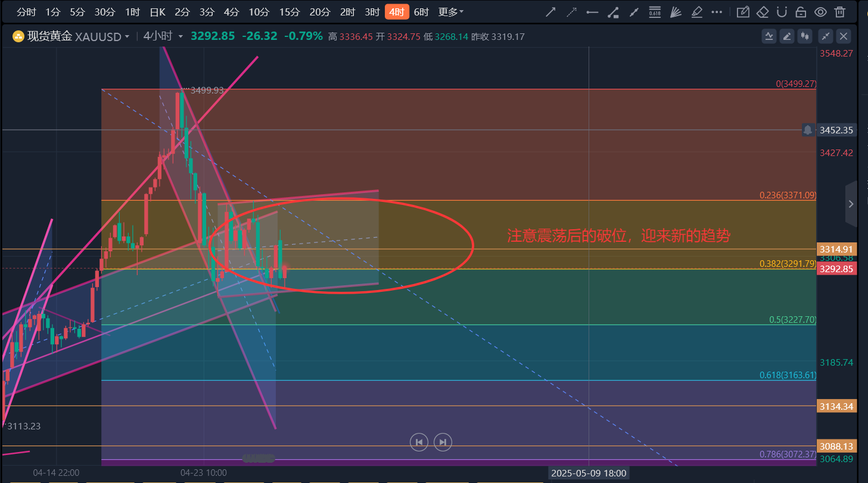This screenshot has height=483, width=868.
Task: Switch to 30分 timeframe
Action: [104, 12]
